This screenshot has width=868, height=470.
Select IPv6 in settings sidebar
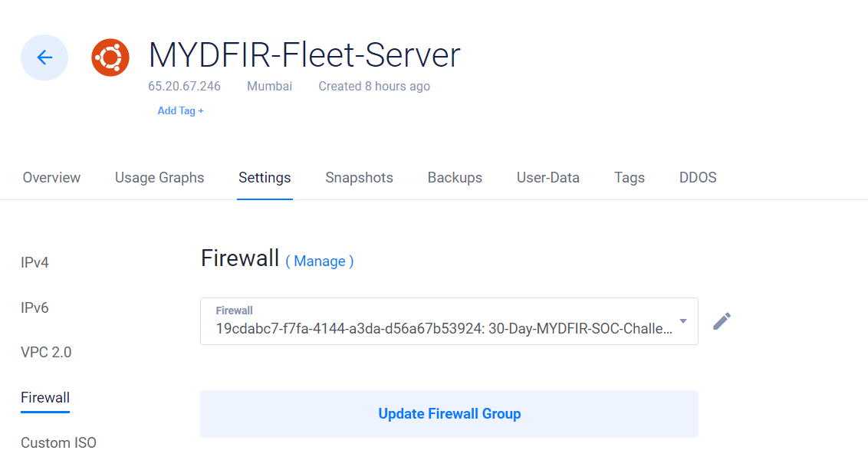35,307
